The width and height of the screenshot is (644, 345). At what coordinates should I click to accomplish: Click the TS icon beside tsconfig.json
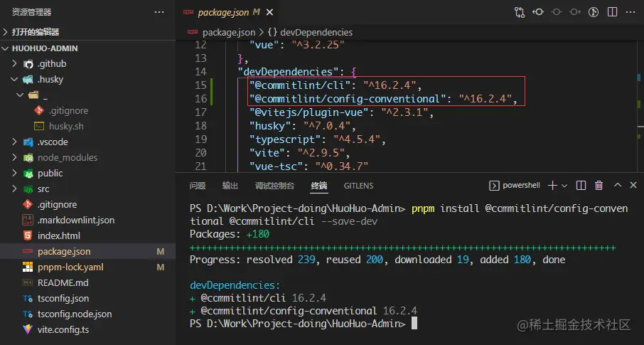pos(28,298)
